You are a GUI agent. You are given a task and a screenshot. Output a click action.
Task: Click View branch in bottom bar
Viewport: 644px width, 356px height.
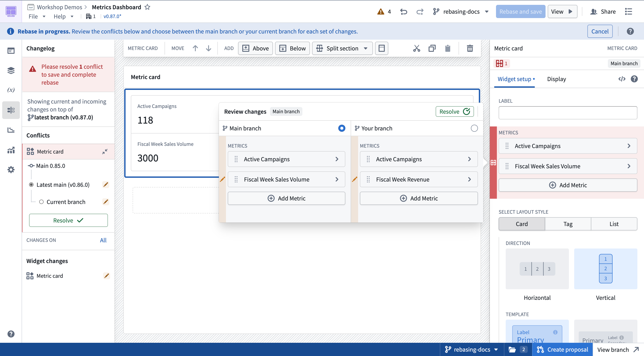click(618, 349)
